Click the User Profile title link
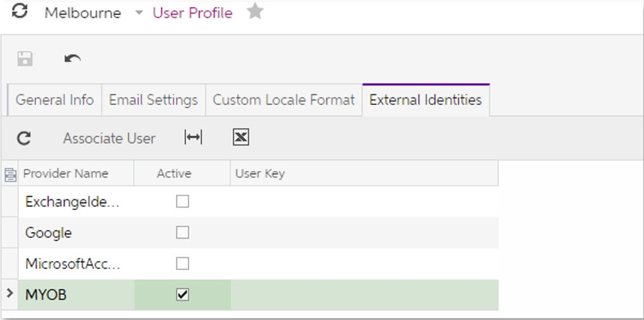The height and width of the screenshot is (320, 644). click(192, 13)
